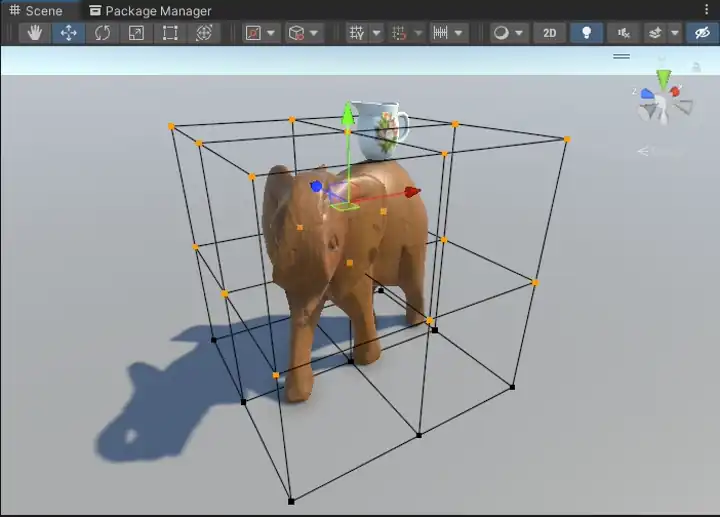The height and width of the screenshot is (517, 720).
Task: Switch to the Package Manager tab
Action: [x=150, y=11]
